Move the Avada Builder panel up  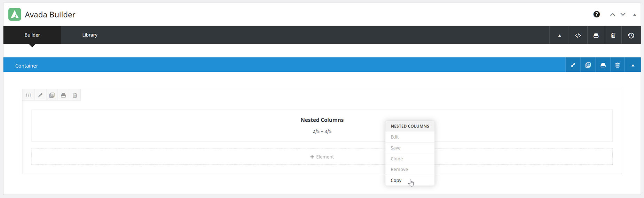[x=613, y=14]
